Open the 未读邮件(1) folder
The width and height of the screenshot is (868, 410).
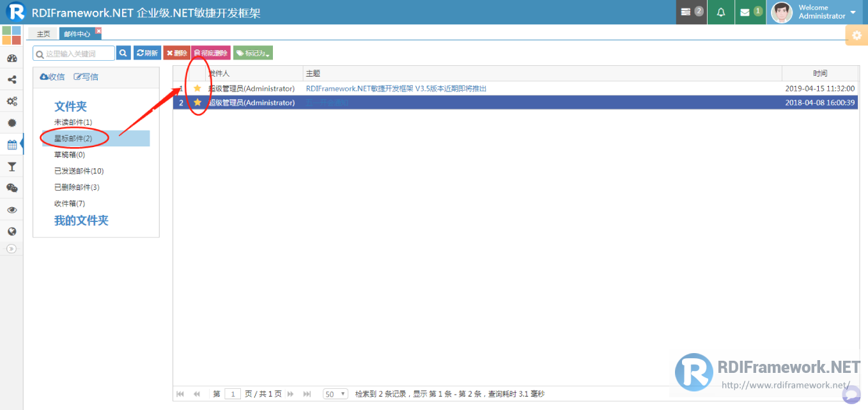74,122
